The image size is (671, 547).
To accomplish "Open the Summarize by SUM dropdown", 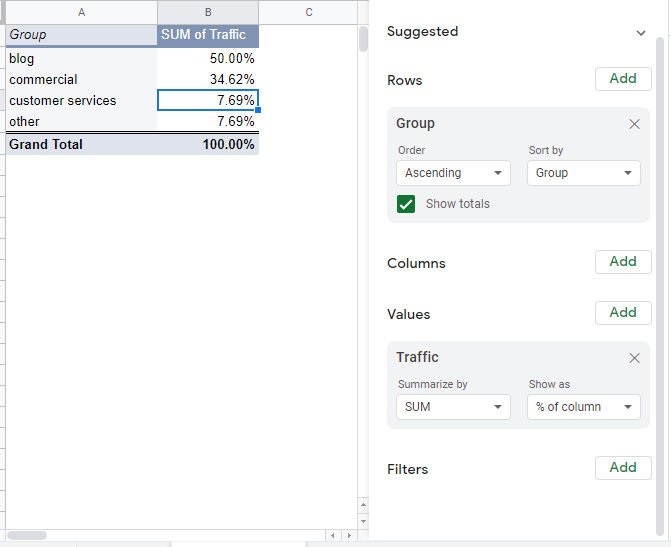I will pyautogui.click(x=453, y=407).
